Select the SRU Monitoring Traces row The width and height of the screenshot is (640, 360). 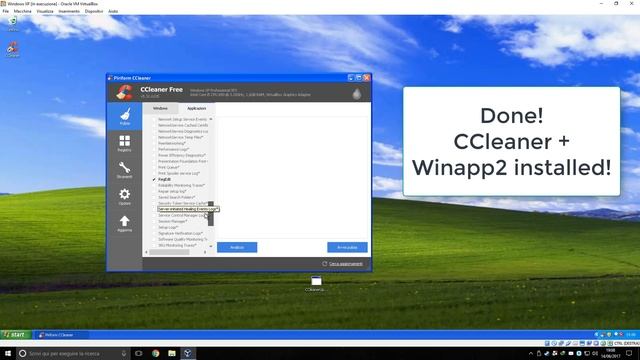point(177,245)
